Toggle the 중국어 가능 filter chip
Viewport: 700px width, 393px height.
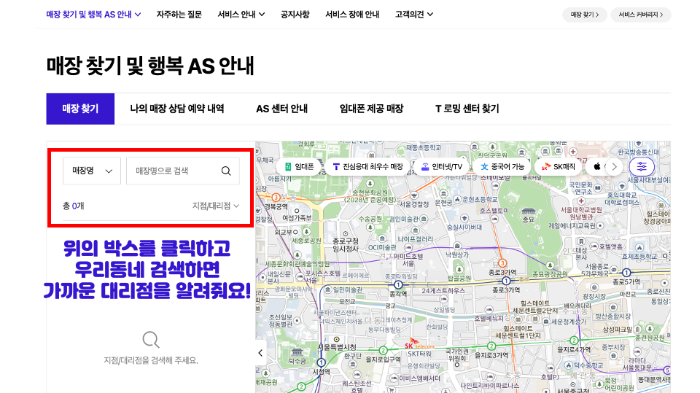click(502, 167)
